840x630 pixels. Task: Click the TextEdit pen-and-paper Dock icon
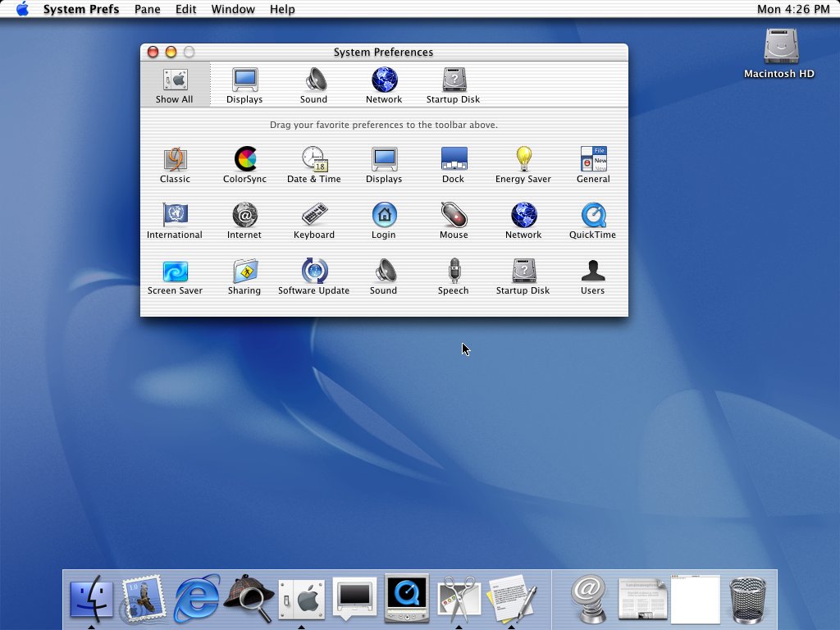click(x=512, y=599)
